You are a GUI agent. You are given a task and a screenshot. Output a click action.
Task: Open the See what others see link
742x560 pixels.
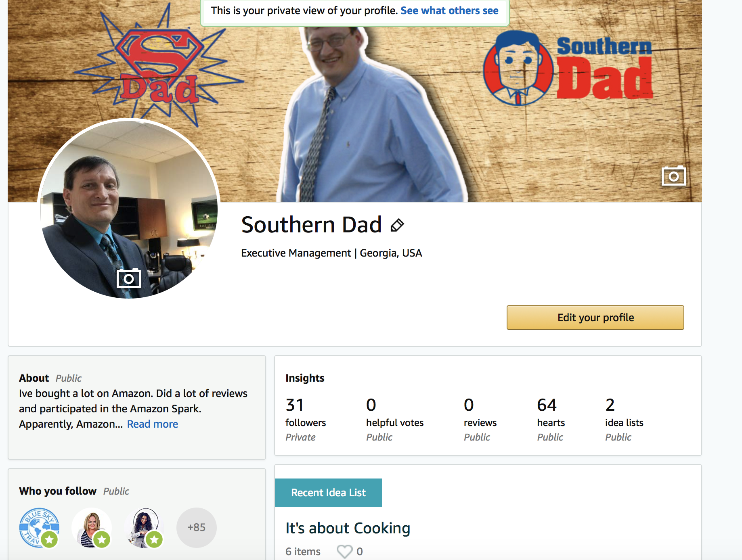[x=449, y=10]
